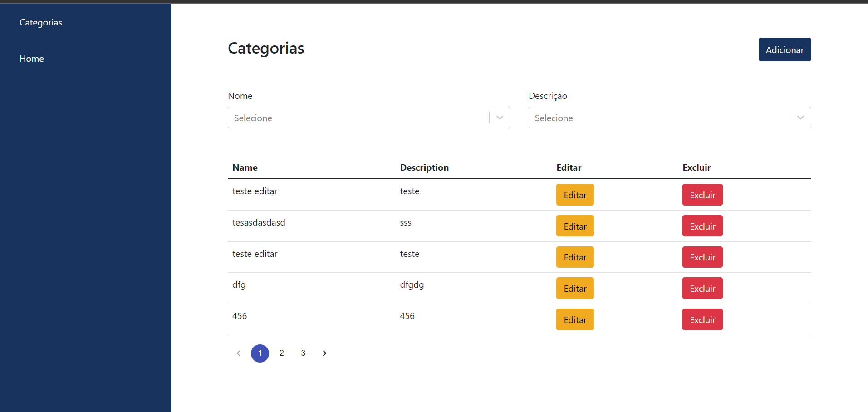Image resolution: width=868 pixels, height=412 pixels.
Task: Click the Categorias page heading
Action: [265, 49]
